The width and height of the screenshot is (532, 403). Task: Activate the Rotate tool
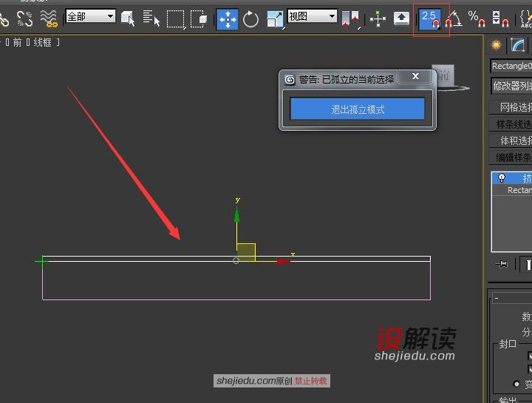[x=251, y=19]
